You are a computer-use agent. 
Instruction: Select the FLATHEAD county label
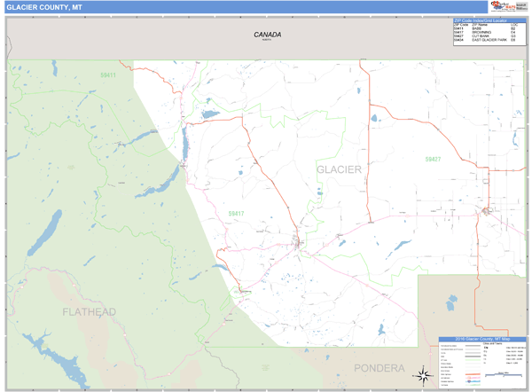(x=89, y=312)
